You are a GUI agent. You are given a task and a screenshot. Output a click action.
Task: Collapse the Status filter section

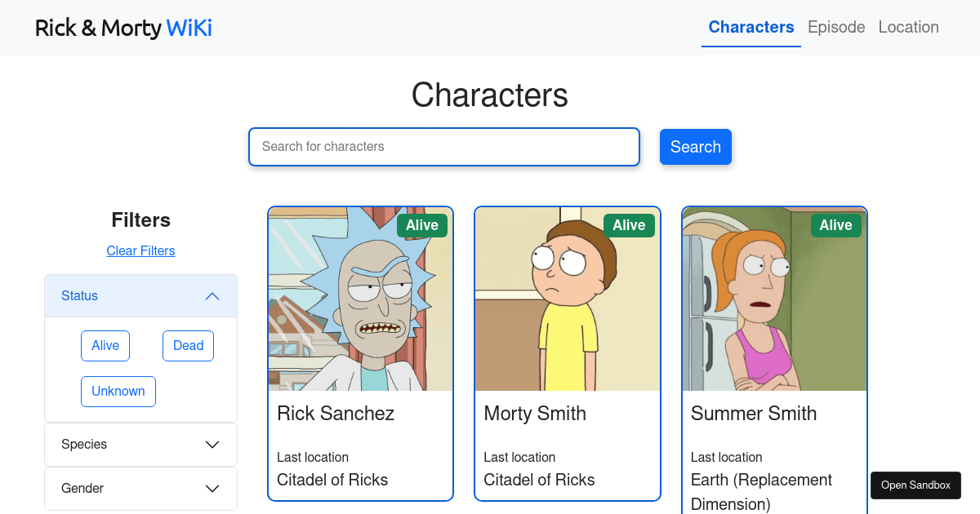coord(140,295)
